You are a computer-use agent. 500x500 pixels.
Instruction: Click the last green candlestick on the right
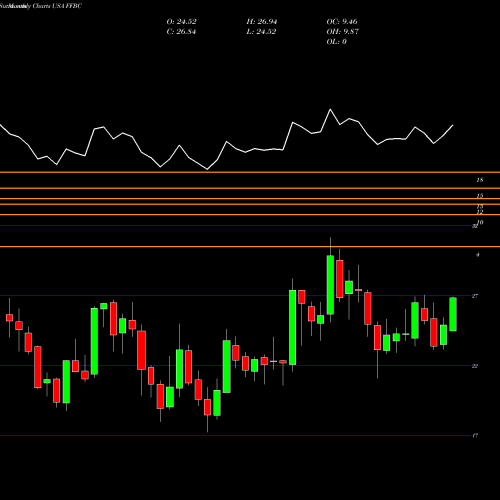(453, 314)
